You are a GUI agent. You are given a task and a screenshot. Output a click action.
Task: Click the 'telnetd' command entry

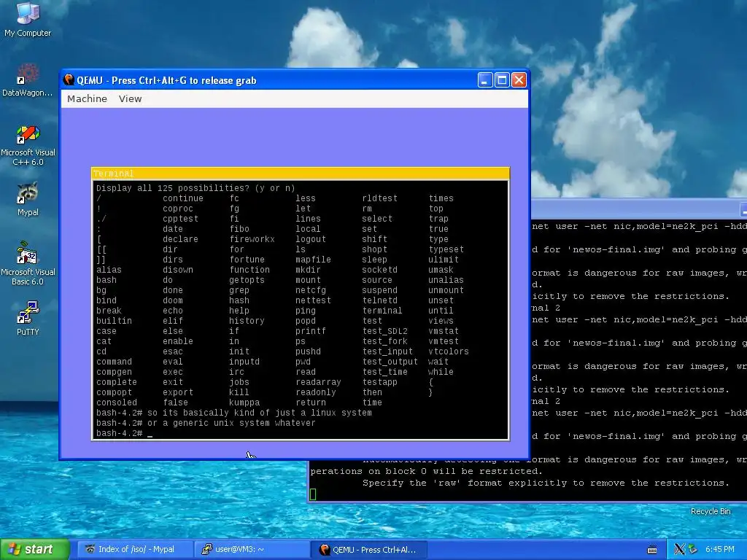point(379,300)
